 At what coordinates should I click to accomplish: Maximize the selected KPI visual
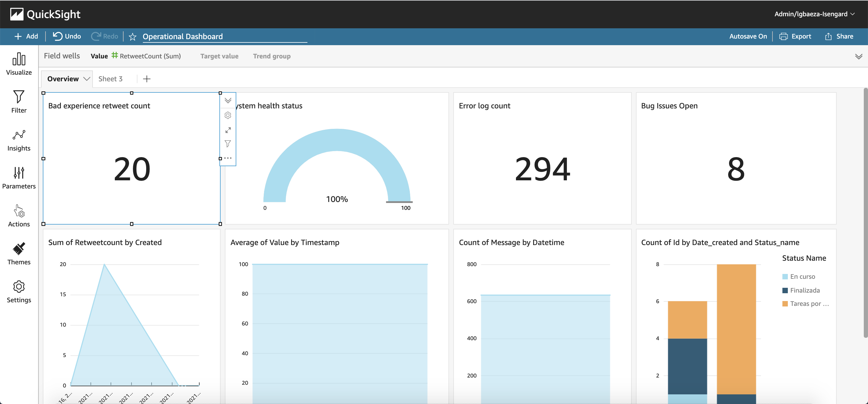[x=228, y=130]
